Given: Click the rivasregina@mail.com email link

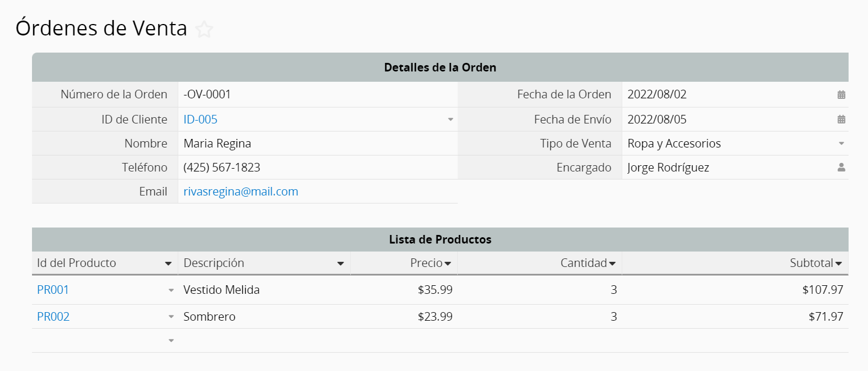Looking at the screenshot, I should [241, 192].
